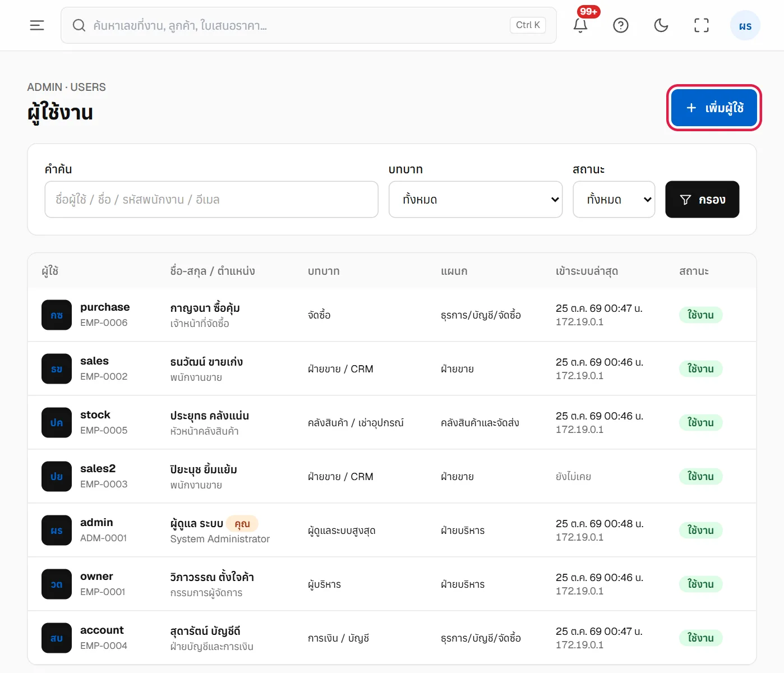
Task: Enter fullscreen mode via the corner-brackets icon
Action: click(702, 25)
